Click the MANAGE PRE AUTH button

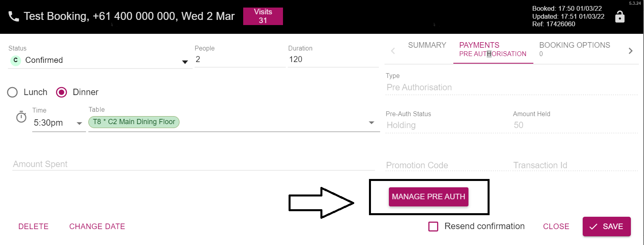click(x=428, y=196)
